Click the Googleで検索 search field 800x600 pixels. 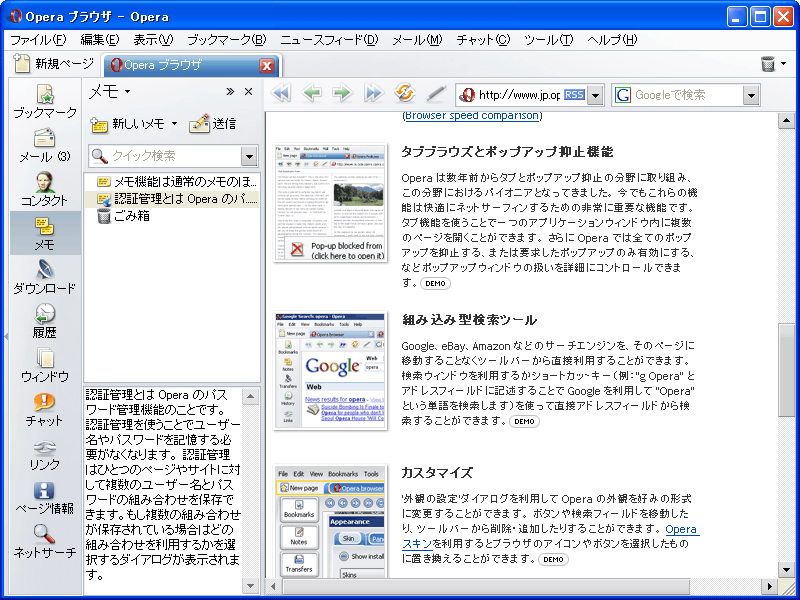coord(687,95)
